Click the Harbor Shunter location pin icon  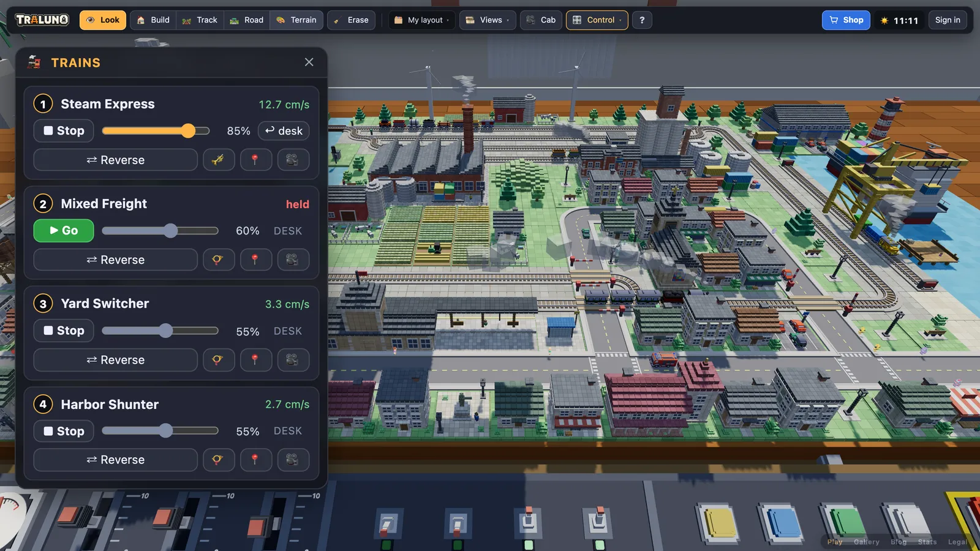255,460
